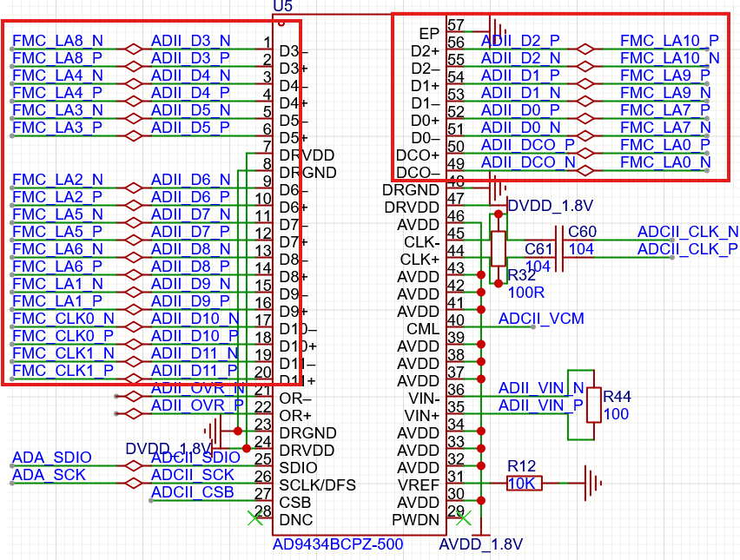Click the port diamond on ADA_SDIO net
The height and width of the screenshot is (560, 740).
[x=134, y=465]
